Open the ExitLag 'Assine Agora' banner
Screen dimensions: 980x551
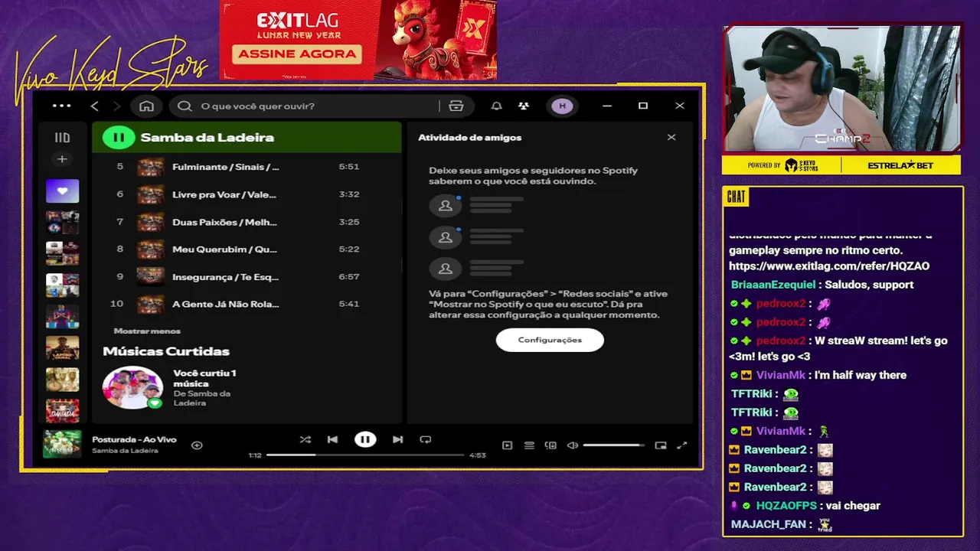(x=297, y=54)
